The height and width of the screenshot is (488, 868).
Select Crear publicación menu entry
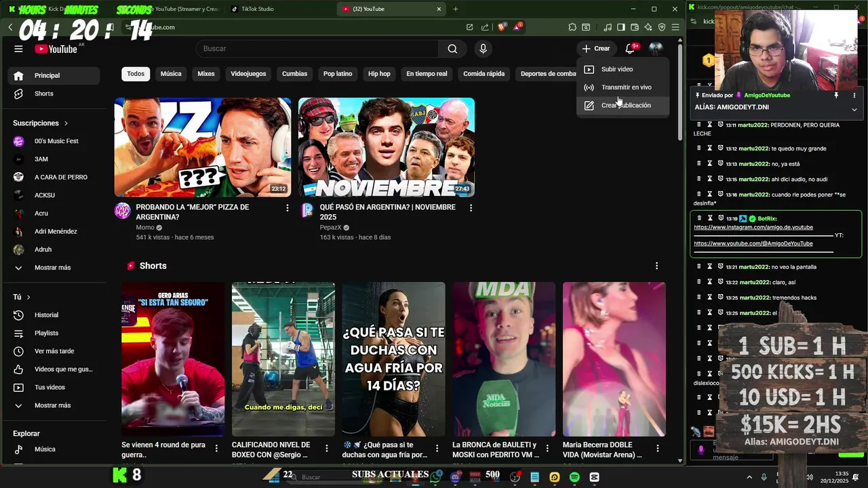623,106
